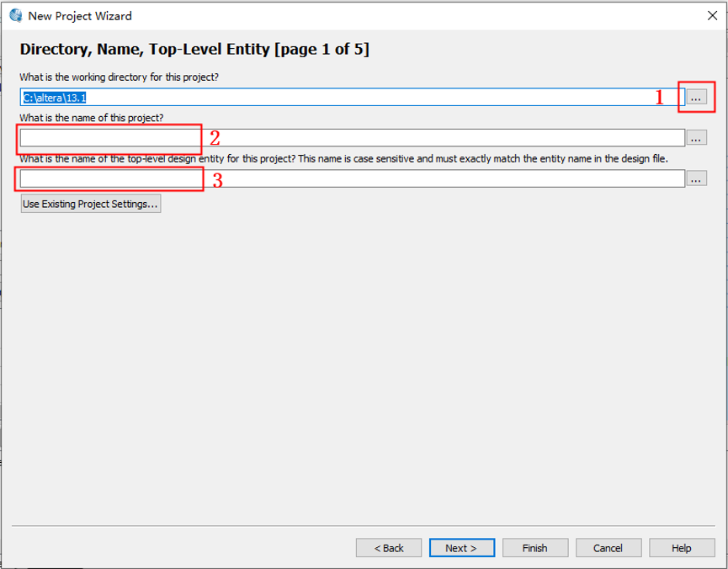
Task: Click the 'name of this project' question label
Action: coord(92,118)
